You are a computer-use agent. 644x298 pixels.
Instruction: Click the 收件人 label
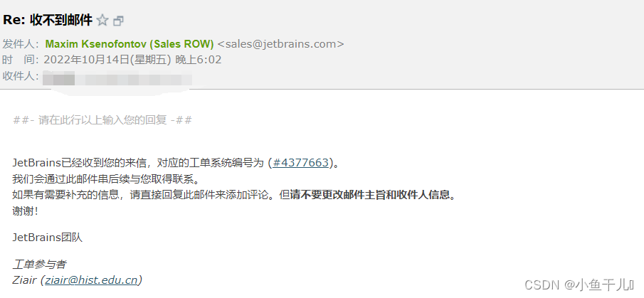[20, 76]
